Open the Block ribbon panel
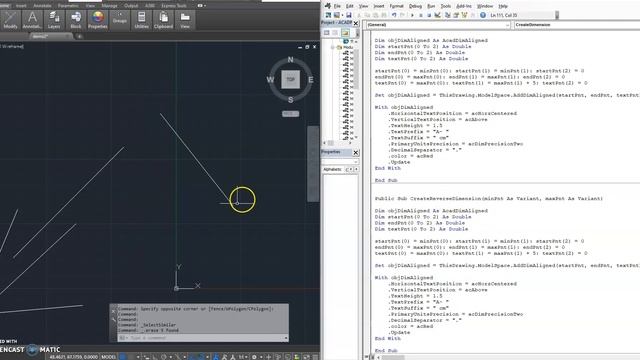 [x=76, y=20]
